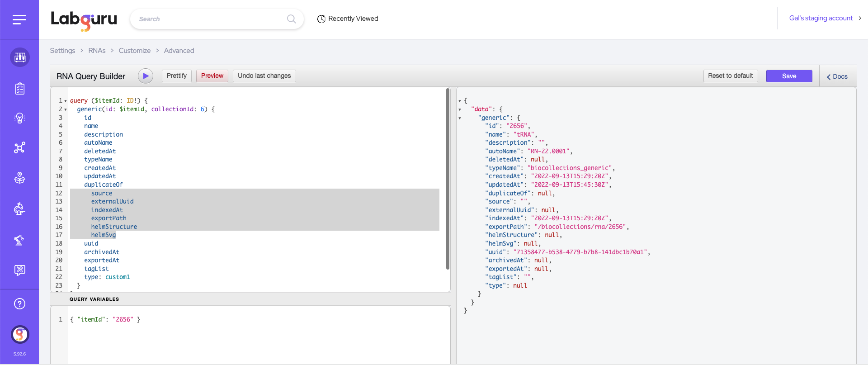
Task: Open the help question mark icon
Action: pos(20,304)
